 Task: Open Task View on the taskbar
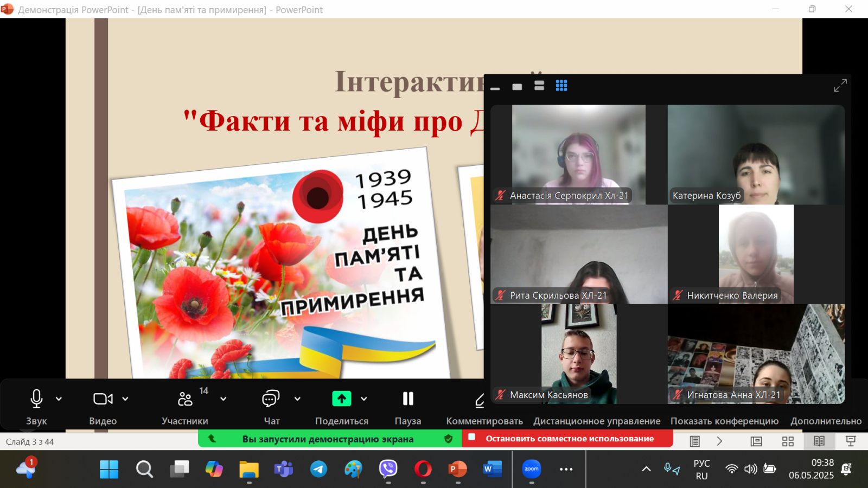pos(179,469)
